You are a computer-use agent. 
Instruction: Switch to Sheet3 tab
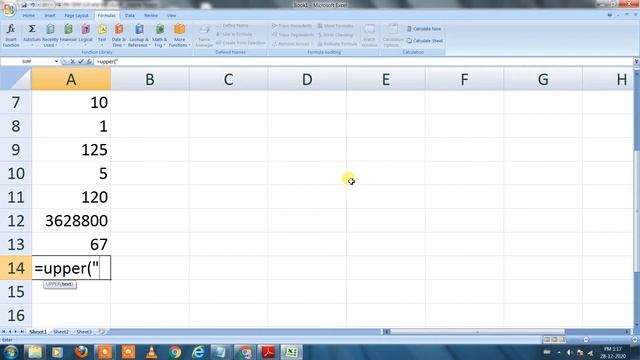[84, 332]
